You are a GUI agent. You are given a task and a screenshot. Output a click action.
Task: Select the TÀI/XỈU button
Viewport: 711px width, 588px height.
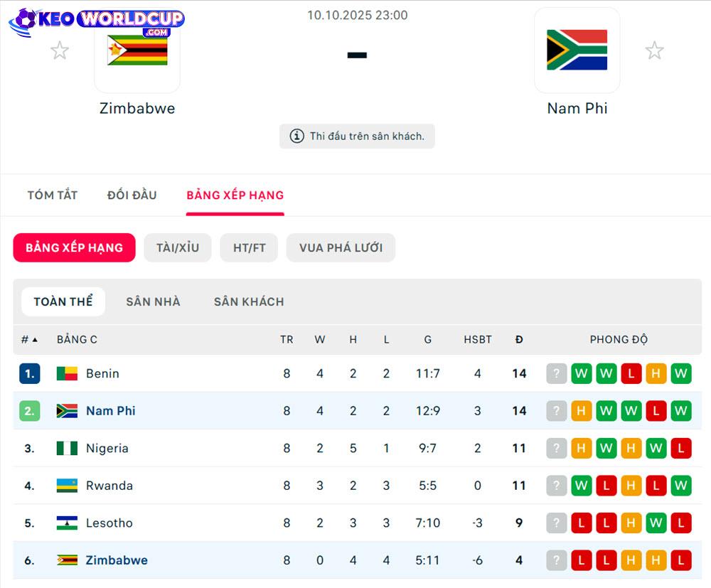178,247
